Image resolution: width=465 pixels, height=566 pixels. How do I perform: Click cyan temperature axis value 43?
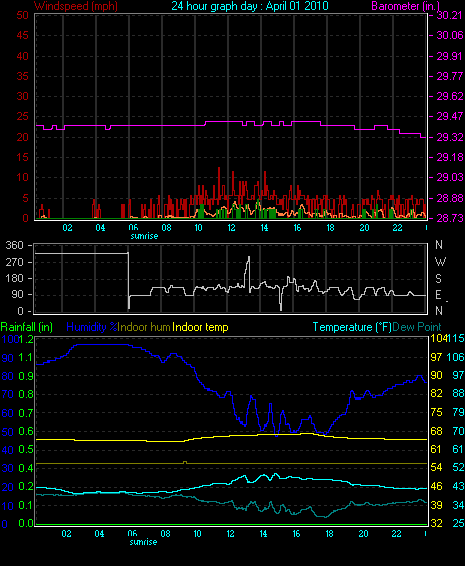(x=458, y=486)
